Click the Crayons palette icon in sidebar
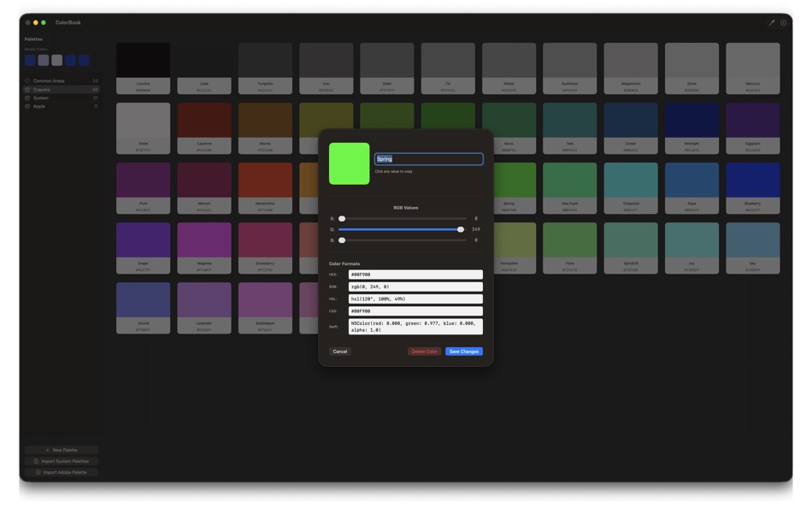 click(x=27, y=90)
